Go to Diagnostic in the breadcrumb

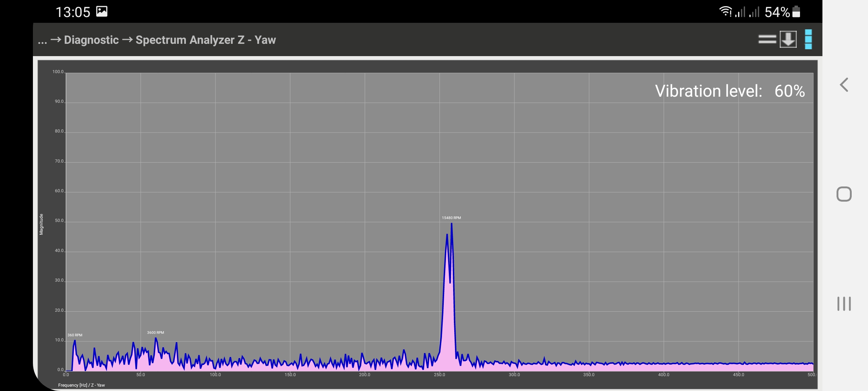pos(91,40)
